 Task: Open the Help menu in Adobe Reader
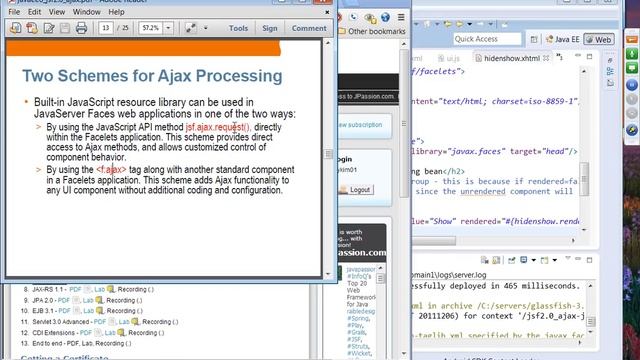click(116, 12)
